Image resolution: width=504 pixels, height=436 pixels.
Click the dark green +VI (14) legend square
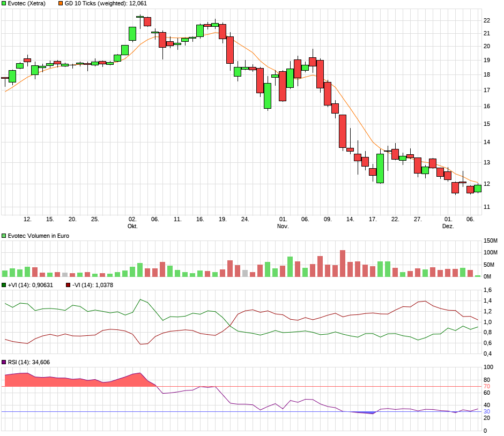pos(4,284)
